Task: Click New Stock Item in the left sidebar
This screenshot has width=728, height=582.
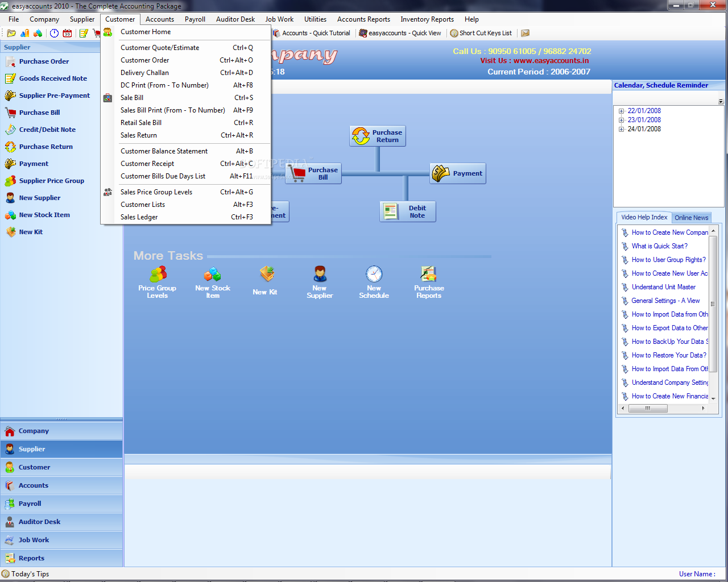Action: [44, 215]
